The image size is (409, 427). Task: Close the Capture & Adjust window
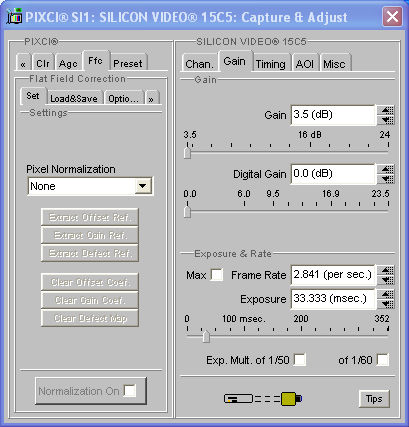click(x=392, y=16)
